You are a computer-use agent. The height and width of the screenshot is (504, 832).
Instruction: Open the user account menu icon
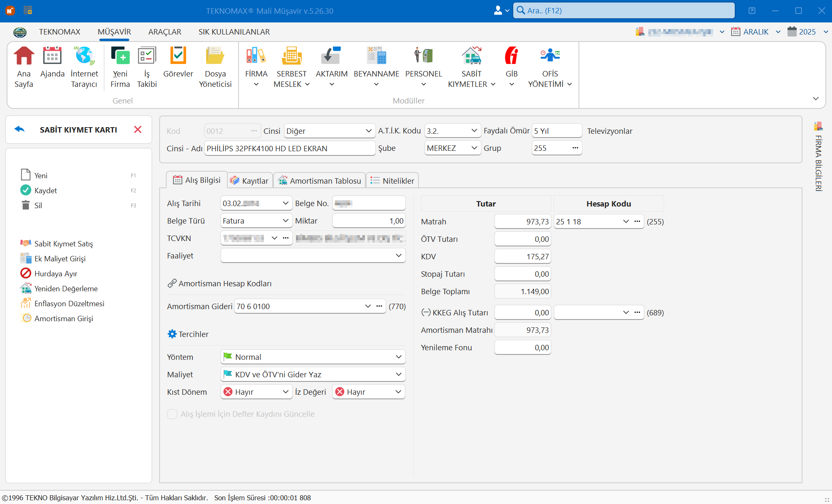[x=501, y=10]
